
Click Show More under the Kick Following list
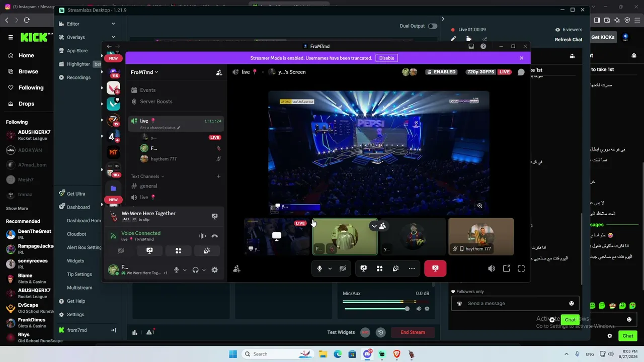[17, 209]
